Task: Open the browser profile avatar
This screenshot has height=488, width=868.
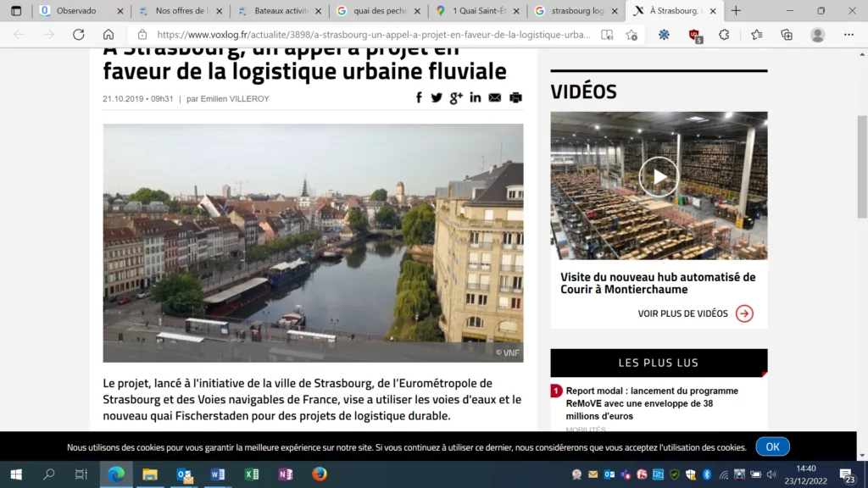Action: click(818, 35)
